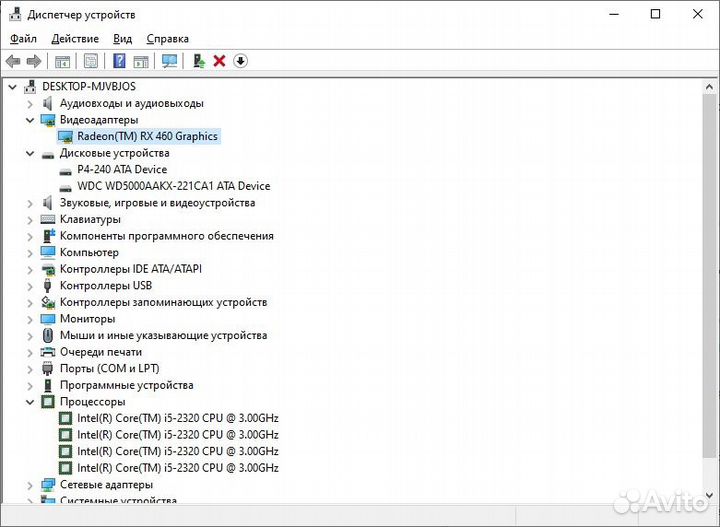Click the first i5-2320 CPU icon
This screenshot has height=527, width=720.
click(x=66, y=418)
